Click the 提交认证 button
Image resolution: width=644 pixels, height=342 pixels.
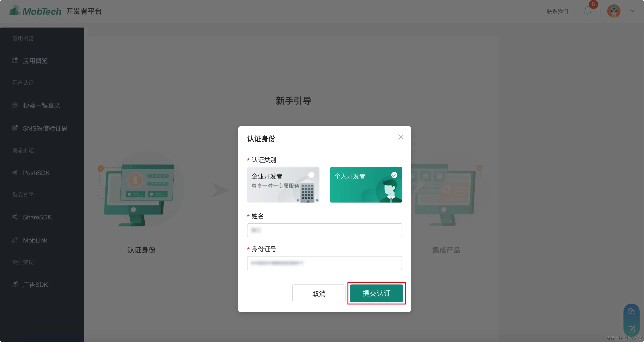point(376,293)
